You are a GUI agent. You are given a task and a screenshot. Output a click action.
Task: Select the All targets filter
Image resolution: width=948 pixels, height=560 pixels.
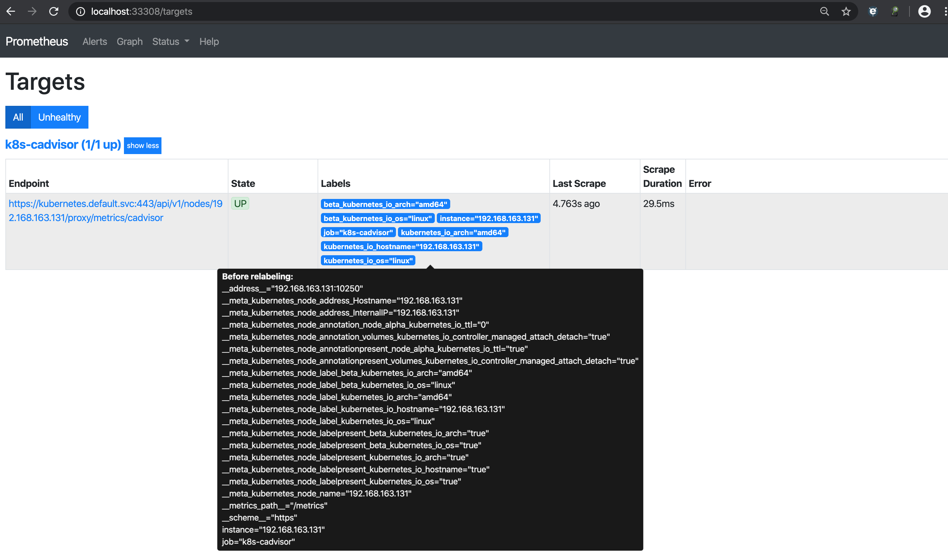click(18, 117)
